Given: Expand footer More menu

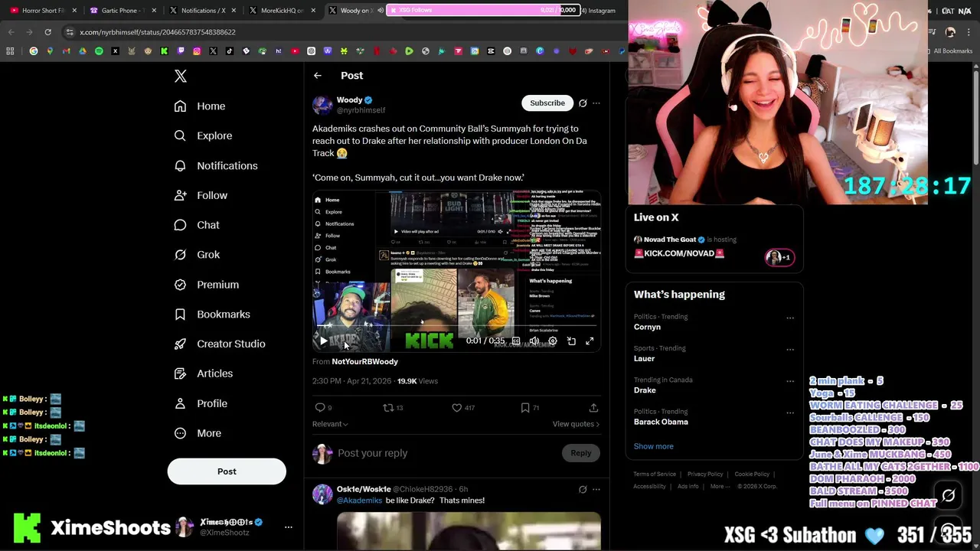Looking at the screenshot, I should click(x=719, y=486).
